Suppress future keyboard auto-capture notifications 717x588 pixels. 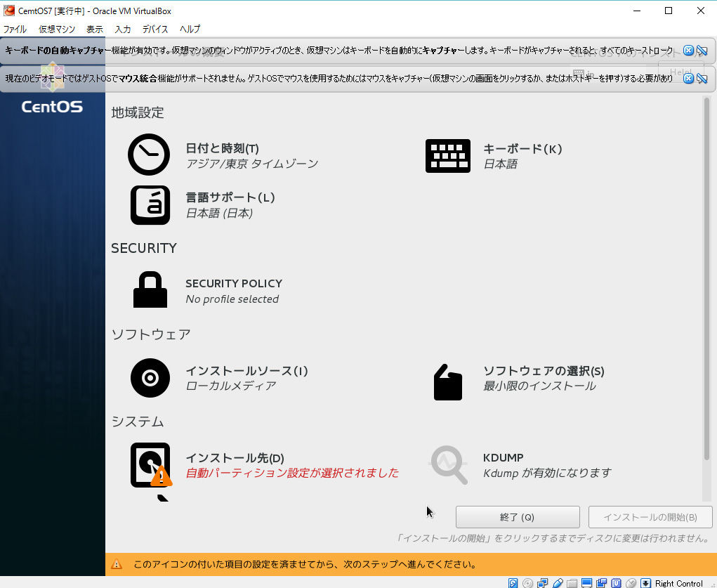click(702, 51)
